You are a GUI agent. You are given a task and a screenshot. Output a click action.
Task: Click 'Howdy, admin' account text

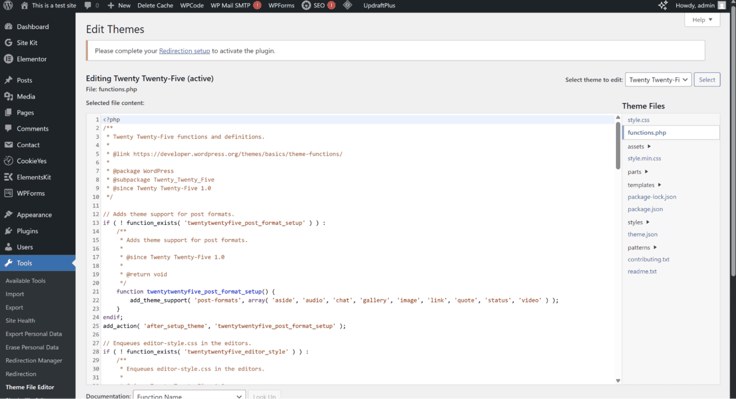click(695, 6)
